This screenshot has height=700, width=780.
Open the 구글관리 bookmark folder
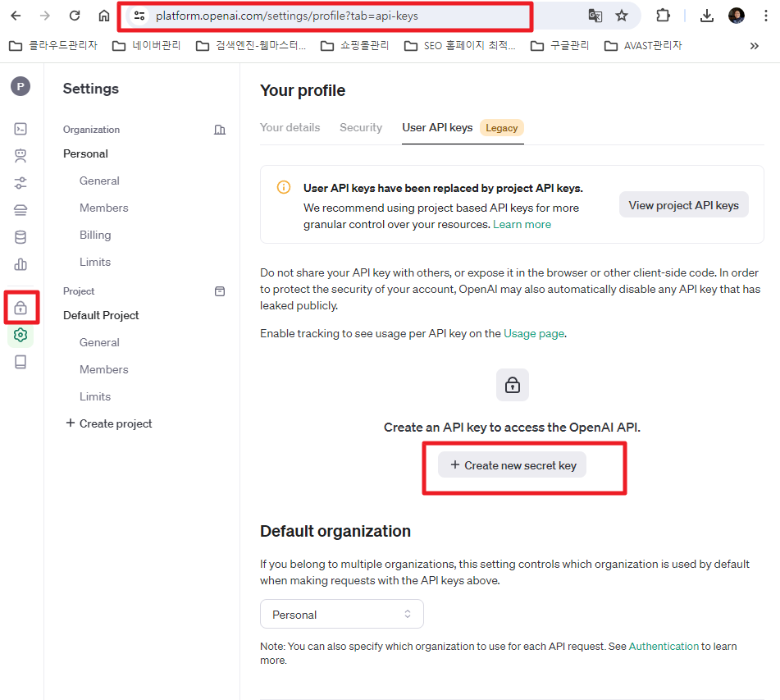click(x=559, y=46)
